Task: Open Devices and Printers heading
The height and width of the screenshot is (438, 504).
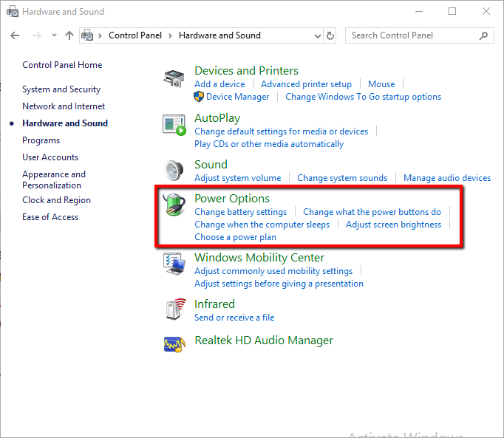Action: click(x=246, y=71)
